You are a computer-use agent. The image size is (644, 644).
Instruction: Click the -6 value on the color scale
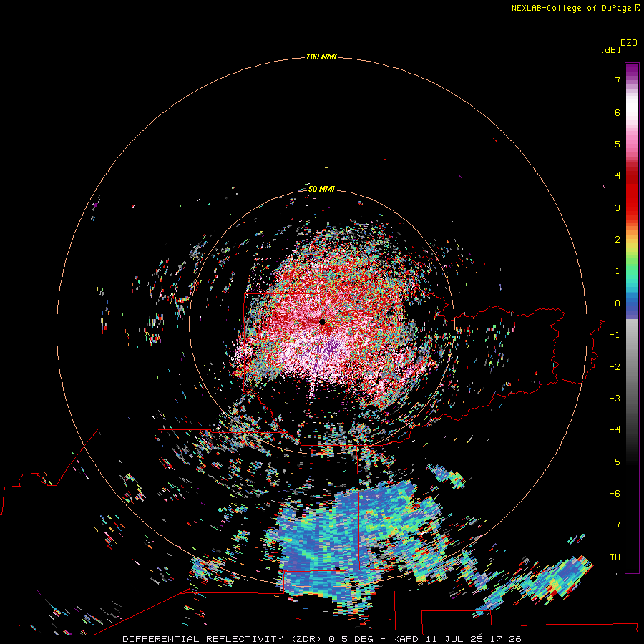pyautogui.click(x=615, y=494)
